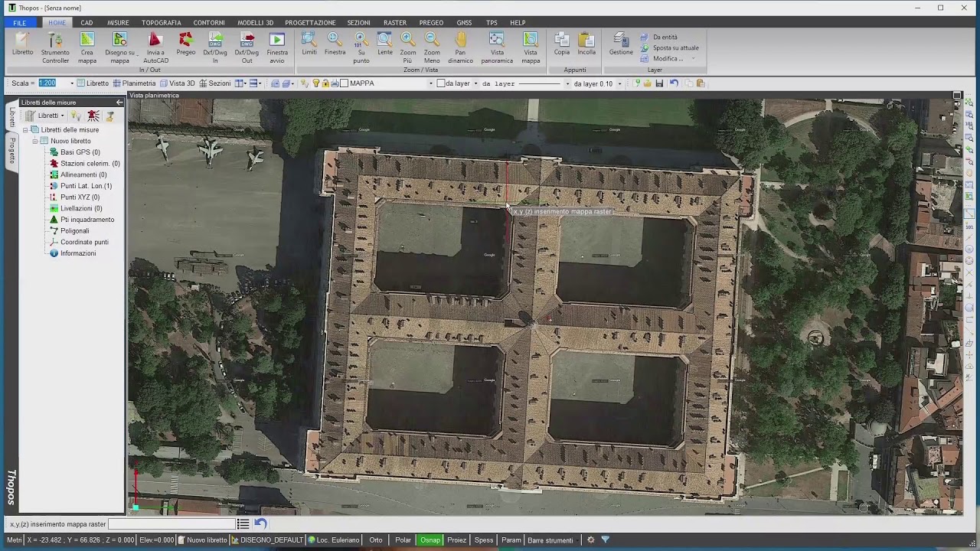The width and height of the screenshot is (980, 551).
Task: Toggle Orto mode in status bar
Action: 376,540
